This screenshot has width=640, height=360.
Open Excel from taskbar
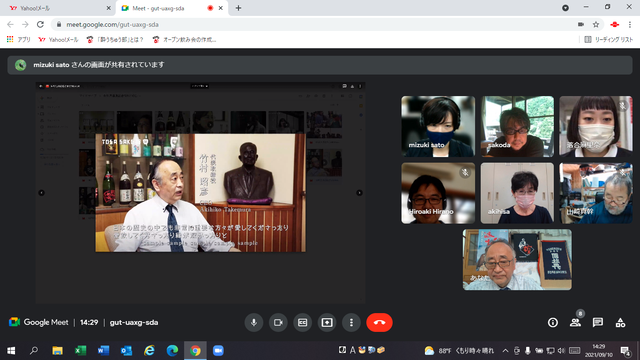click(x=80, y=351)
